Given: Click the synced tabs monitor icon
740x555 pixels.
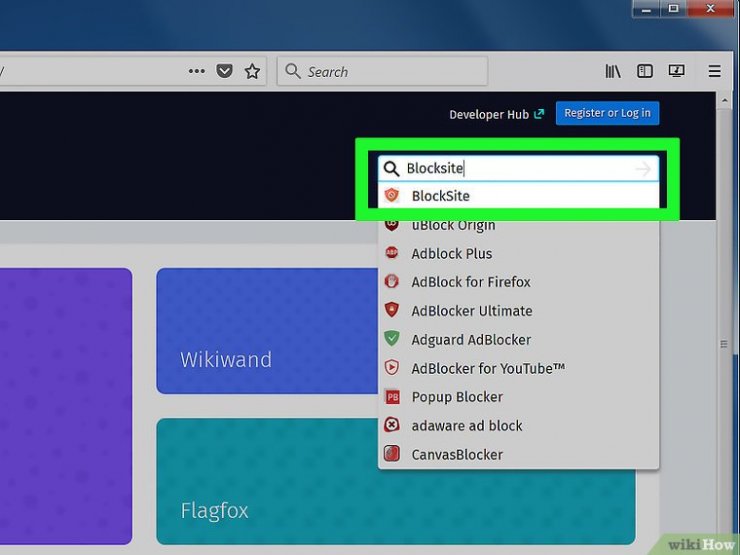Looking at the screenshot, I should pyautogui.click(x=676, y=71).
